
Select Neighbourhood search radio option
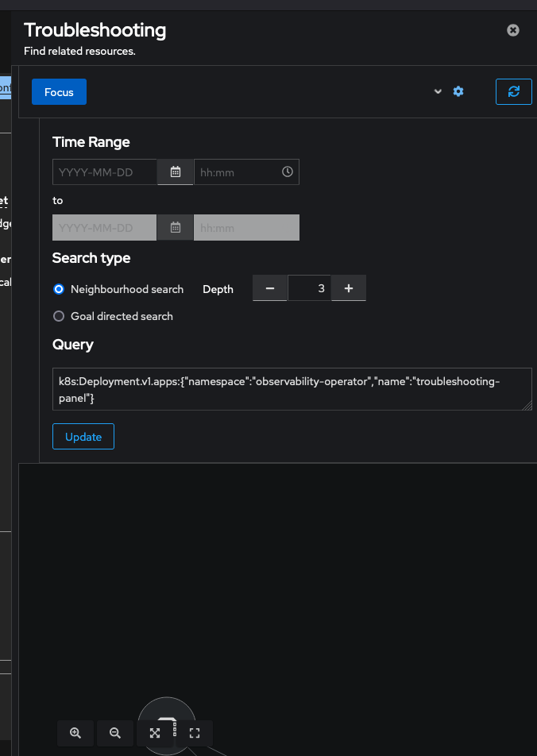click(59, 289)
